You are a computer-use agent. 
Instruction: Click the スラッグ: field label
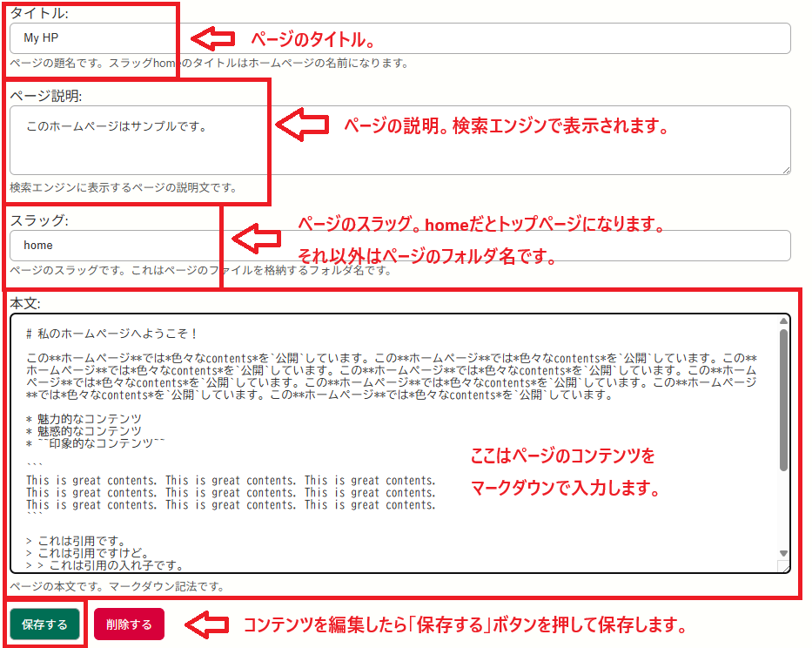39,220
